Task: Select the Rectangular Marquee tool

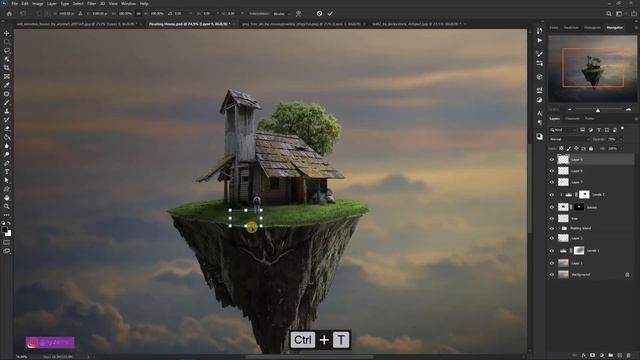Action: 7,42
